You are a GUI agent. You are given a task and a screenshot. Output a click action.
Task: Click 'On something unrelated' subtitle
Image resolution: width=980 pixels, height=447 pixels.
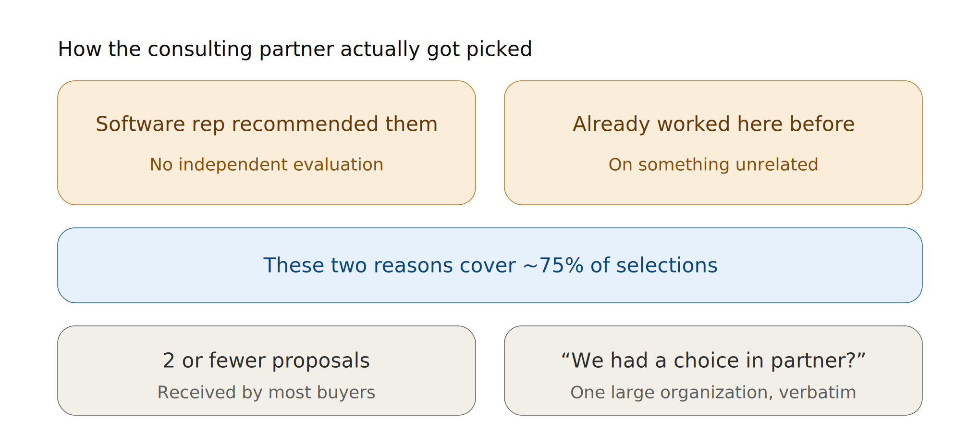tap(713, 164)
